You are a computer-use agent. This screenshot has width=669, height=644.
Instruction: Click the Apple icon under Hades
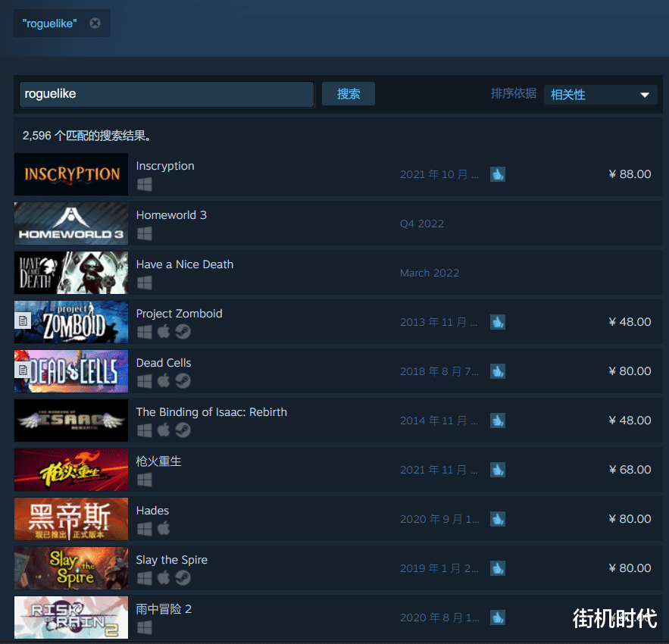164,528
